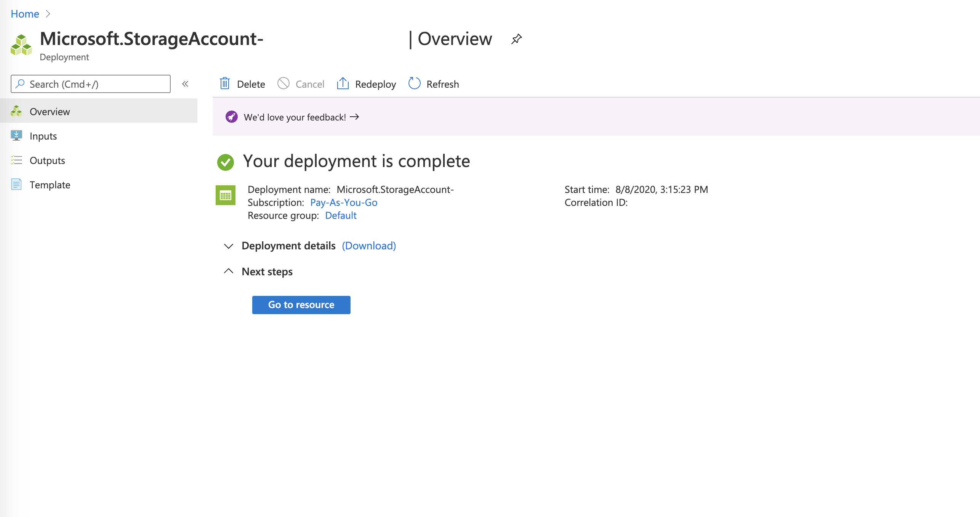This screenshot has width=980, height=517.
Task: Open the Default resource group link
Action: [x=341, y=215]
